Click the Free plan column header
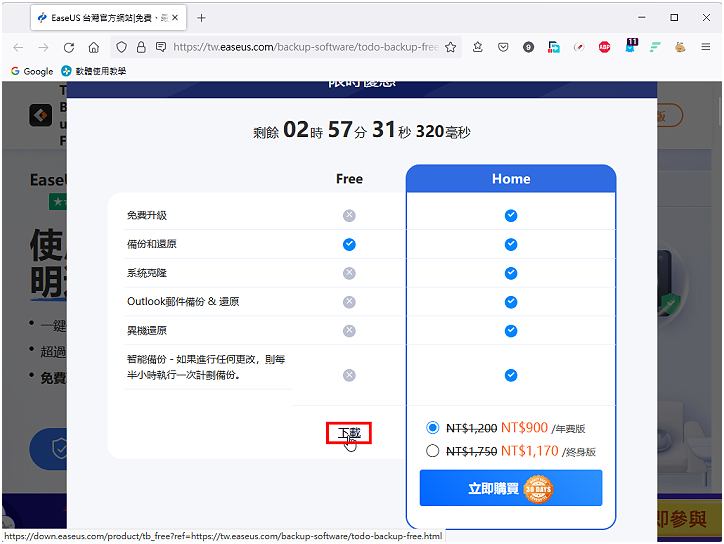Viewport: 724px width, 544px height. [x=350, y=179]
